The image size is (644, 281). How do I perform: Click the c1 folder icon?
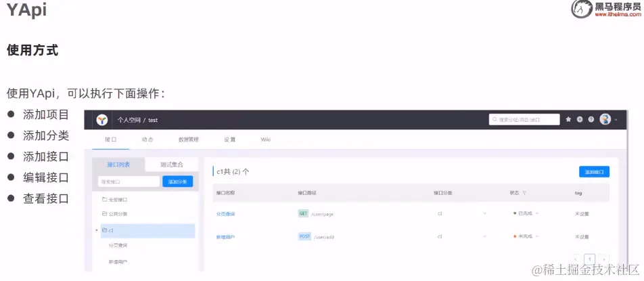point(104,230)
